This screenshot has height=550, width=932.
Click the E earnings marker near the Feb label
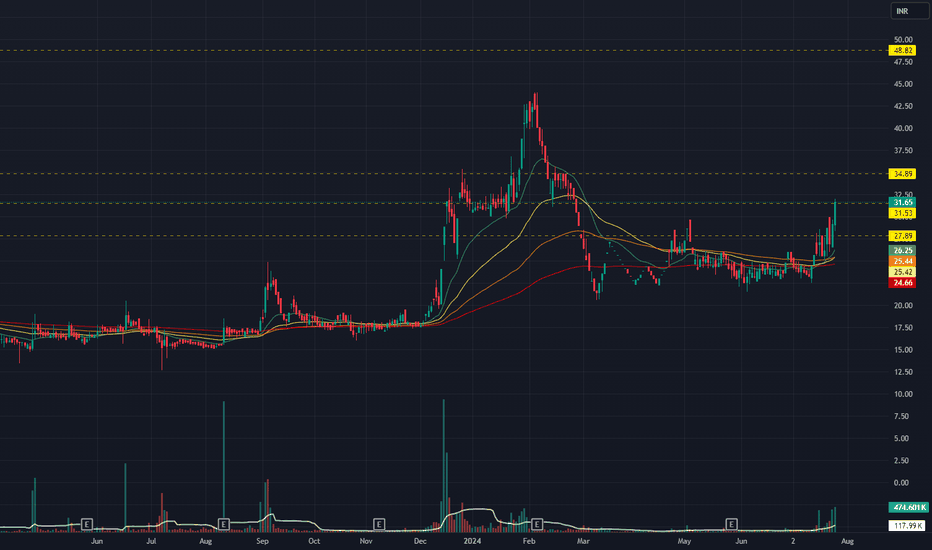pos(537,524)
